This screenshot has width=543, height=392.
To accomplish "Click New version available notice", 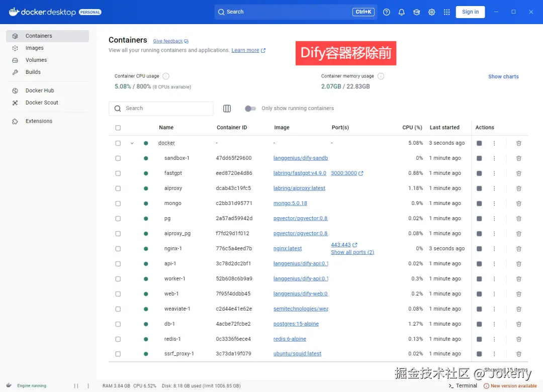I will (510, 386).
